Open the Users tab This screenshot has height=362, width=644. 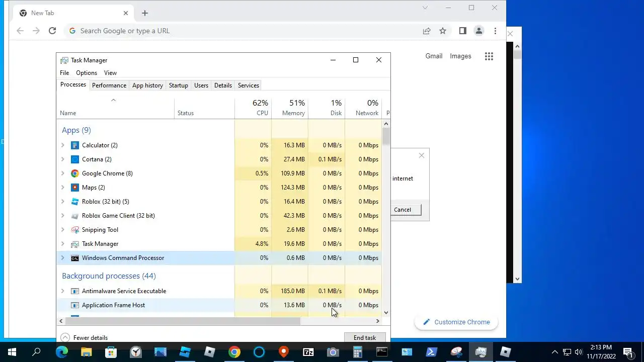(201, 85)
